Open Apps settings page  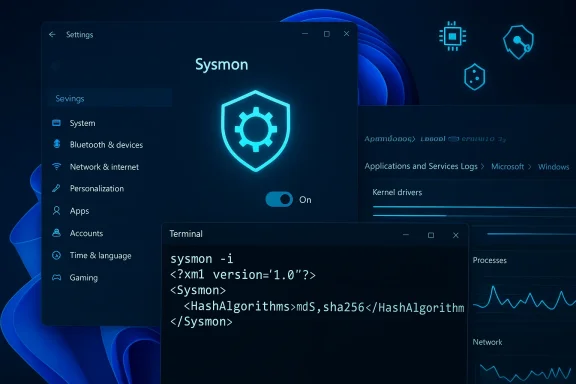(x=79, y=211)
